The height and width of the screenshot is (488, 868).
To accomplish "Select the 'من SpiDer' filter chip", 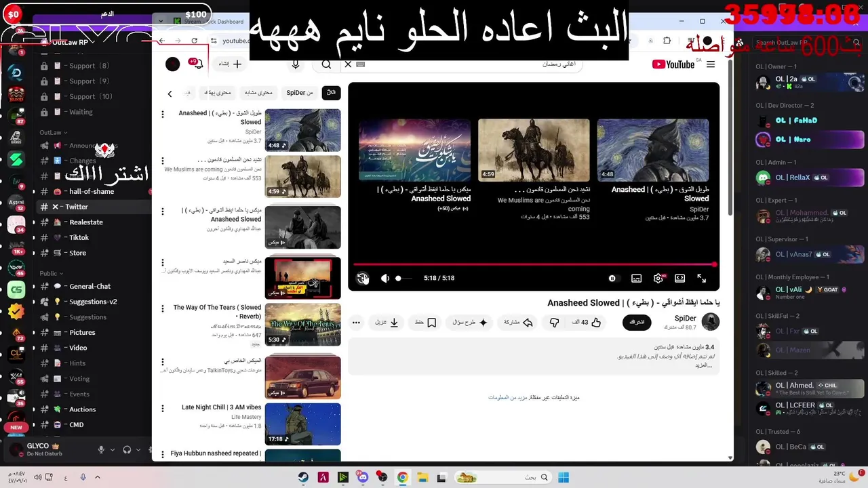I will point(300,93).
